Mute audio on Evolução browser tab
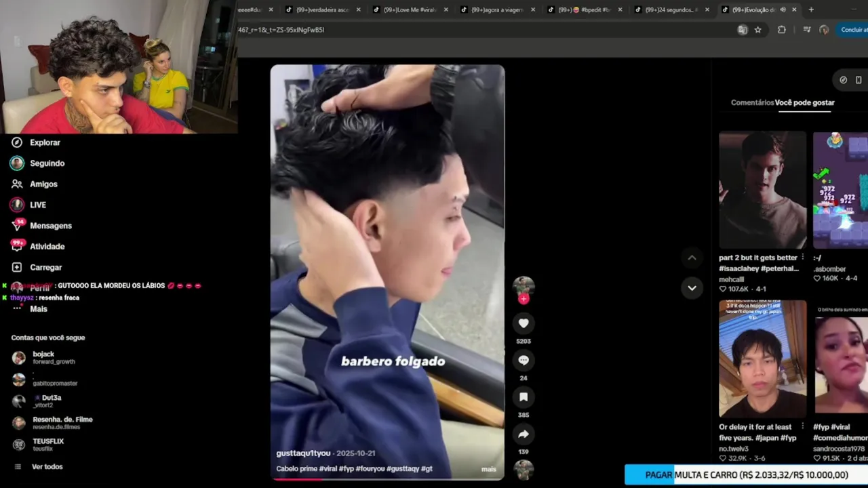This screenshot has height=488, width=868. pos(783,9)
